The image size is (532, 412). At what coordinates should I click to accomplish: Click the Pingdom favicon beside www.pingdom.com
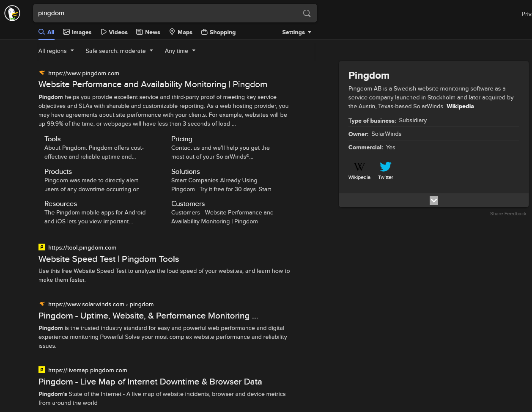42,73
